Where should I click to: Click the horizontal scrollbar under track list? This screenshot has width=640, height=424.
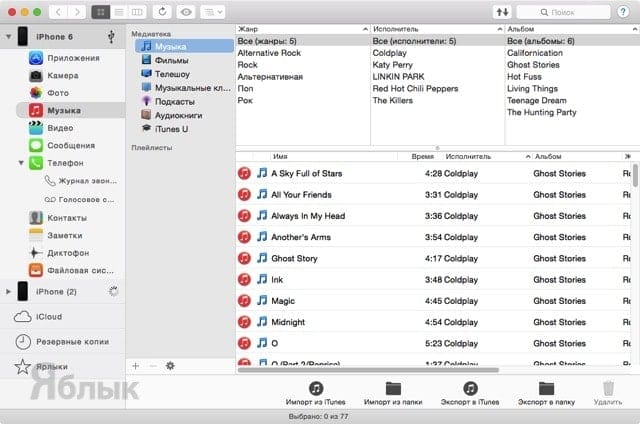[368, 370]
